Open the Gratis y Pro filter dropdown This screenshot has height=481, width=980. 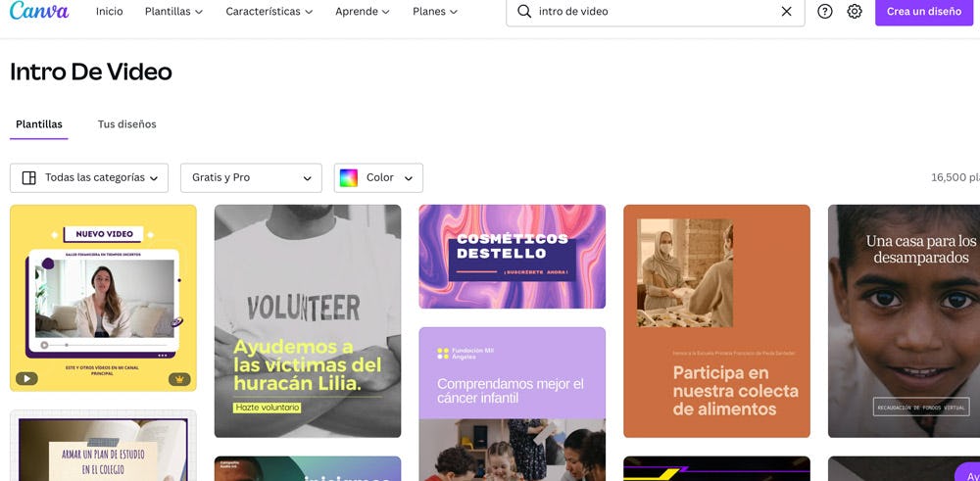[x=251, y=178]
